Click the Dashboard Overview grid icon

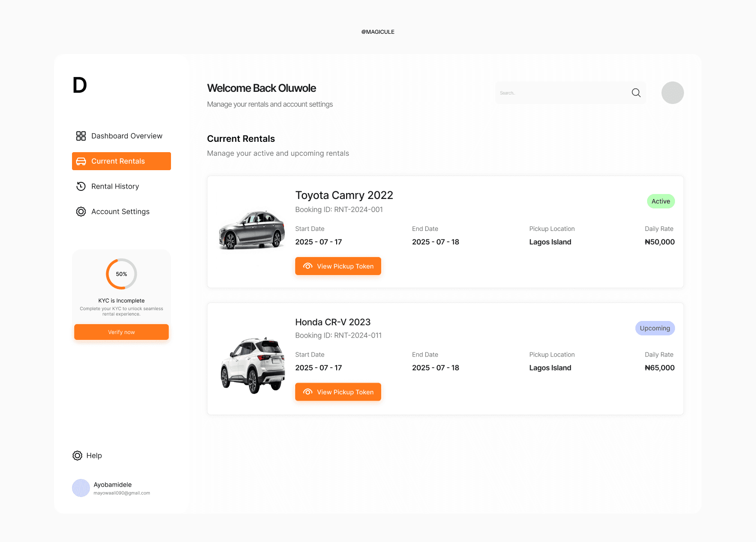(x=81, y=136)
